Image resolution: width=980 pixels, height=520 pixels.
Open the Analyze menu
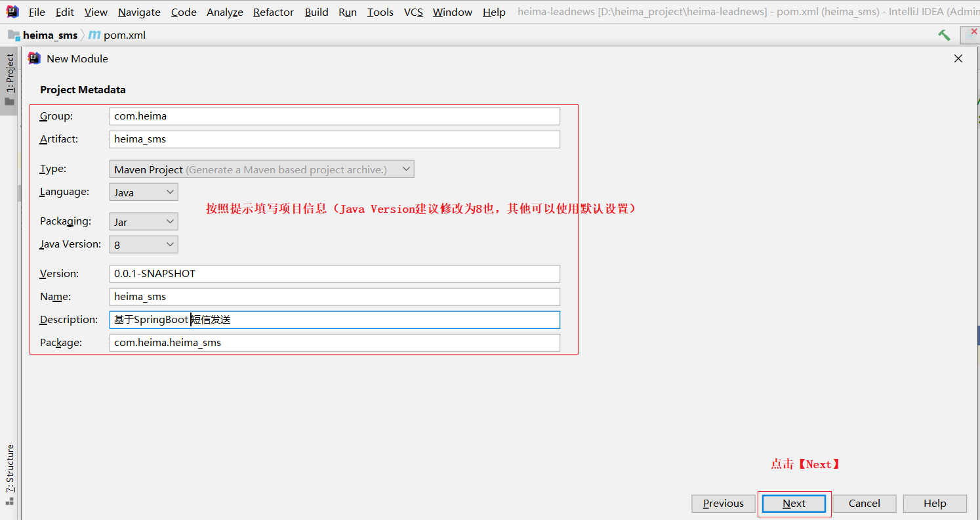coord(225,12)
